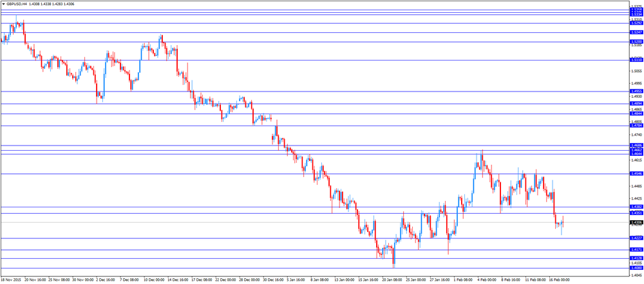Select the 1.5110 horizontal line price label
This screenshot has width=644, height=284.
point(636,61)
